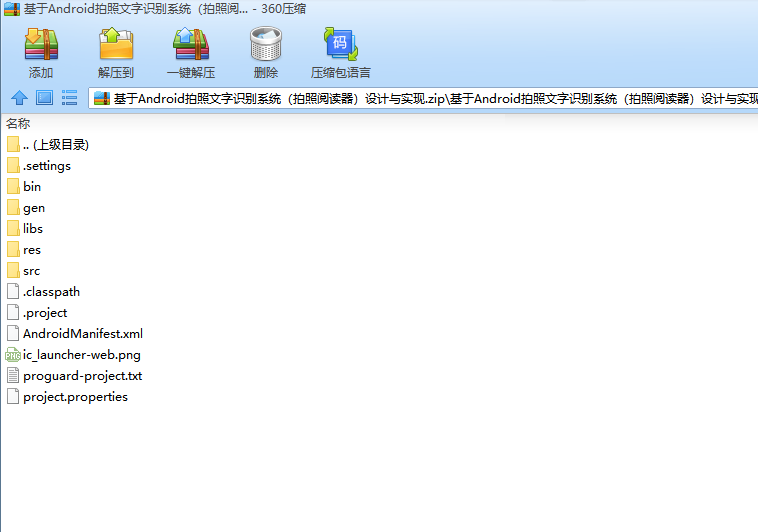Image resolution: width=758 pixels, height=532 pixels.
Task: Go up one level with blue arrow
Action: (x=19, y=98)
